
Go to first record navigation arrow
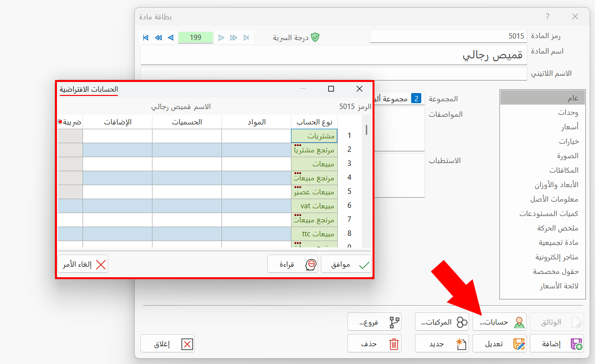pos(146,38)
